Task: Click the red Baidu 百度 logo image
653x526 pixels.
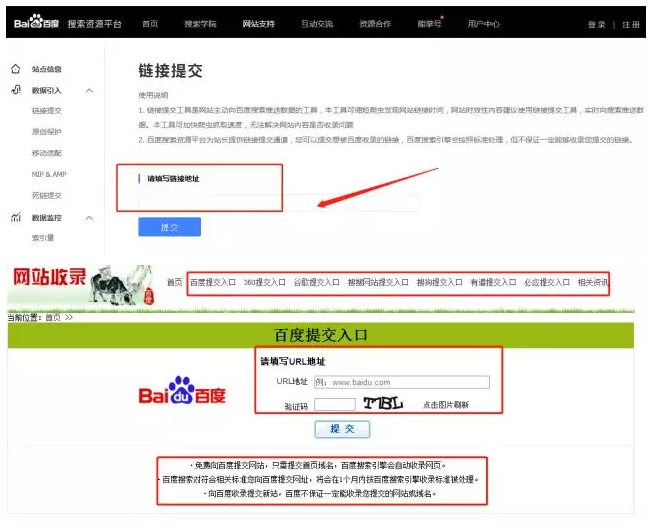Action: coord(182,391)
